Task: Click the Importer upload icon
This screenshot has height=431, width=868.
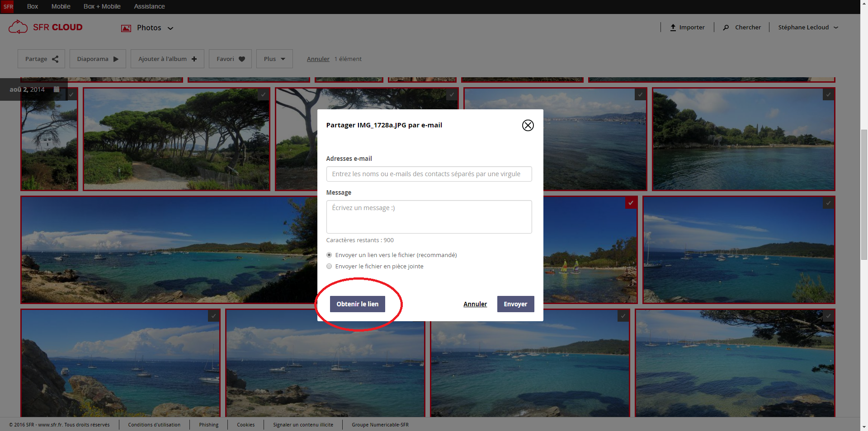Action: tap(673, 28)
